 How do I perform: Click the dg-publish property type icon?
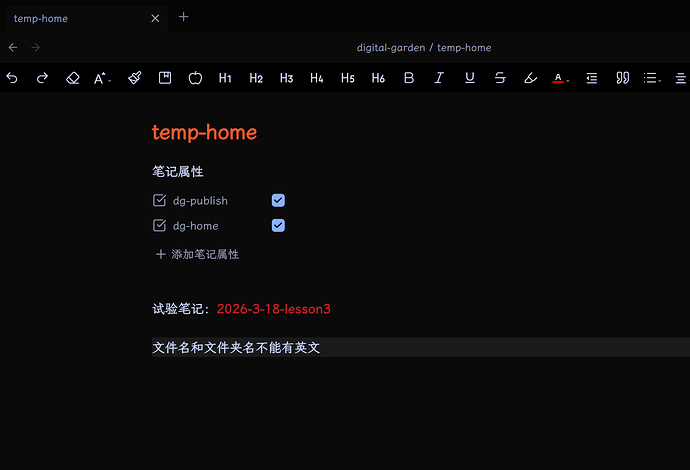pyautogui.click(x=159, y=200)
